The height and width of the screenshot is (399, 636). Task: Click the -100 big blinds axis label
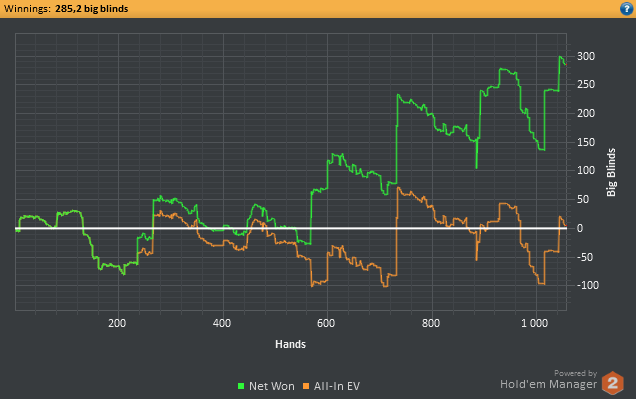click(588, 285)
